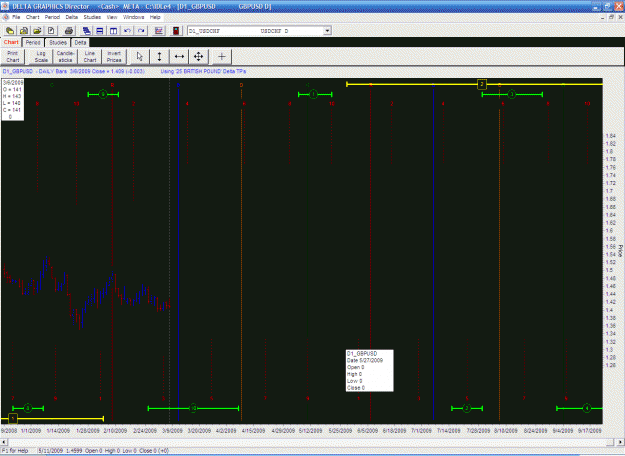Image resolution: width=625 pixels, height=456 pixels.
Task: Click green circle marker 10 at chart bottom
Action: (x=193, y=408)
